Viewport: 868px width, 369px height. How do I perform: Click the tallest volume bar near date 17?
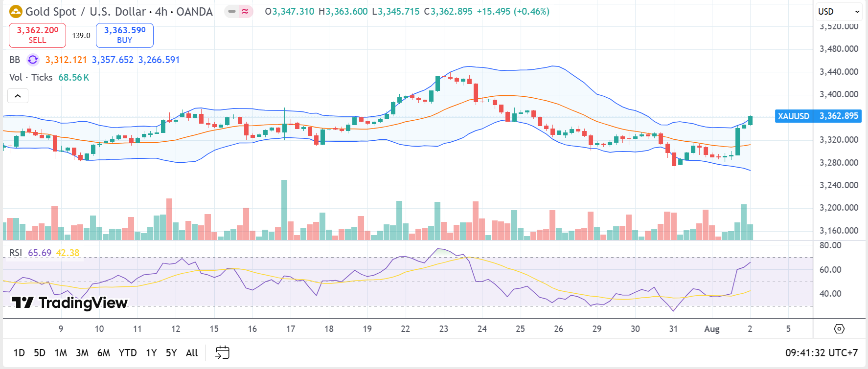pyautogui.click(x=284, y=210)
